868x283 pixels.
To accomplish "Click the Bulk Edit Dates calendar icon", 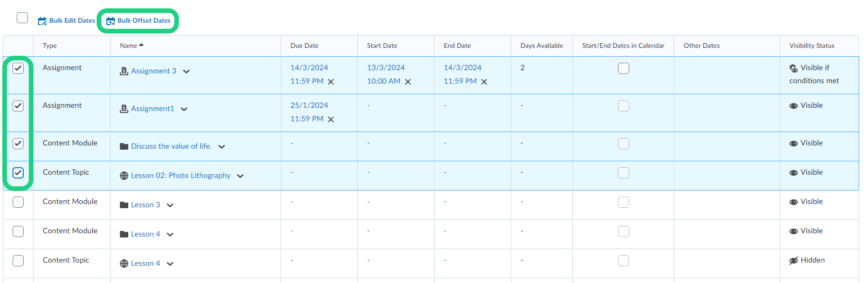I will click(42, 21).
